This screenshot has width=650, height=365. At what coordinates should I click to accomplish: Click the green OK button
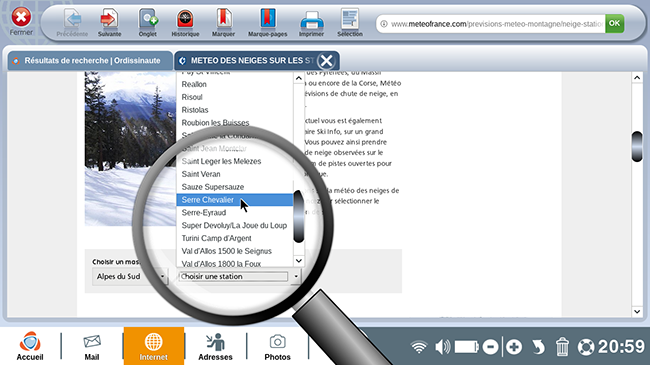[614, 23]
